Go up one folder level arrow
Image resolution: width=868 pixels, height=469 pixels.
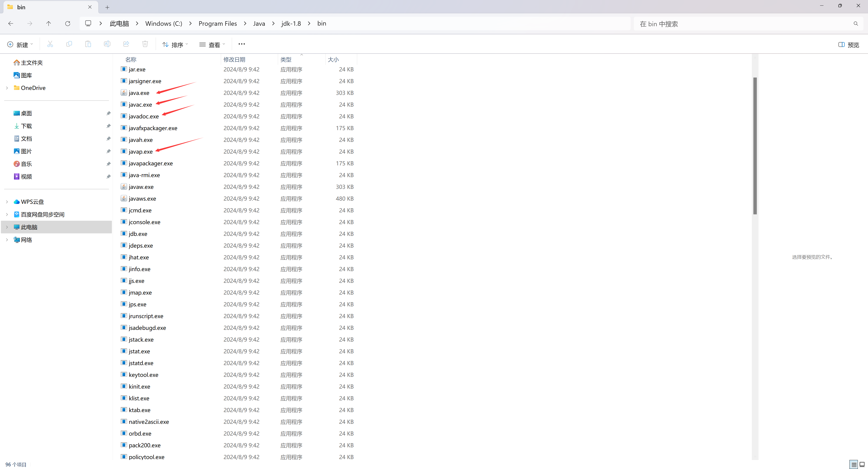point(49,23)
